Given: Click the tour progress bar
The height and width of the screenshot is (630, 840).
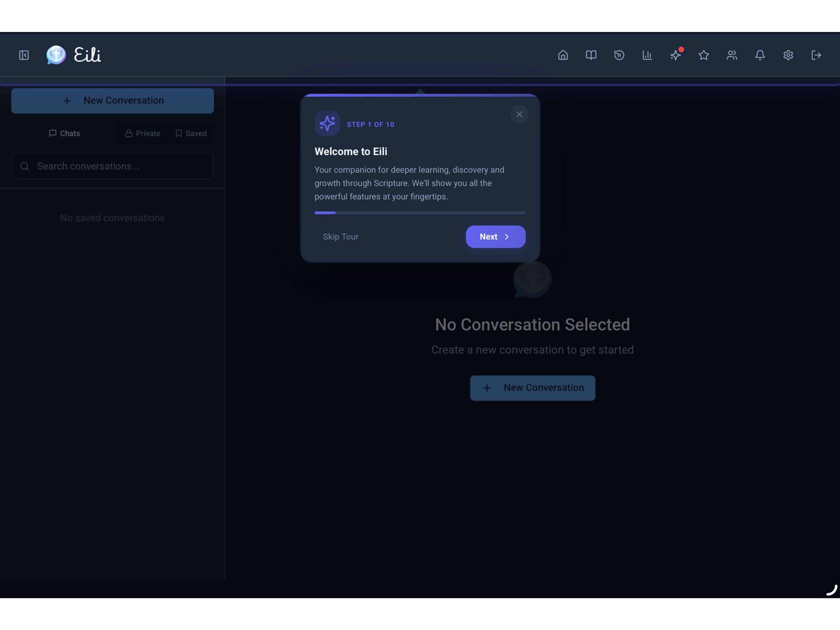Looking at the screenshot, I should (420, 213).
